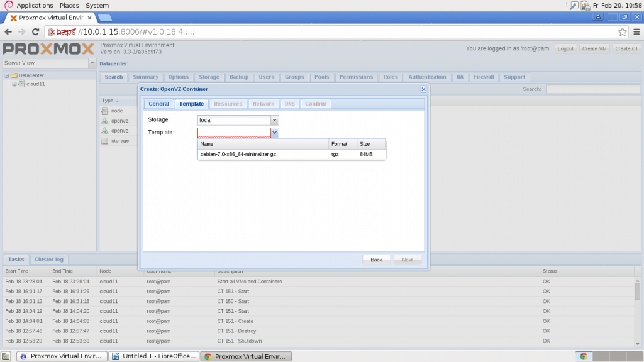Click the Search input field
The height and width of the screenshot is (362, 644).
click(592, 89)
